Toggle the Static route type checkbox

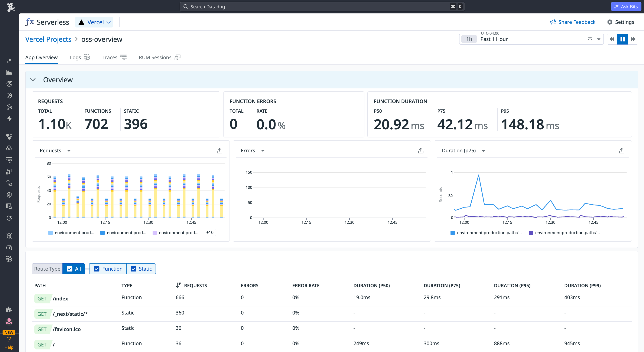(133, 269)
